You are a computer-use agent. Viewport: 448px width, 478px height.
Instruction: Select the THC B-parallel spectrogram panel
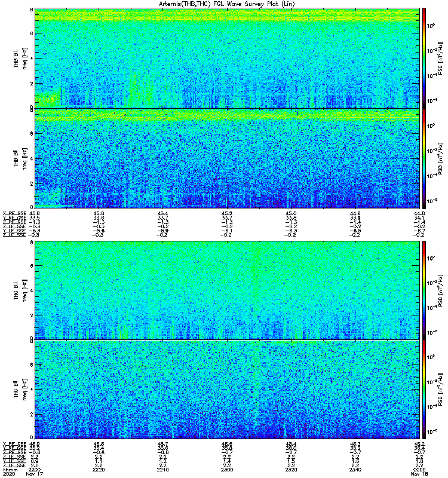pyautogui.click(x=228, y=390)
